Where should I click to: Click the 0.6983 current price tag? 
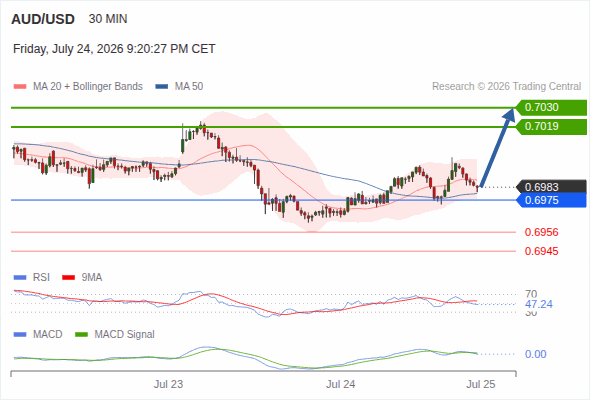(551, 187)
